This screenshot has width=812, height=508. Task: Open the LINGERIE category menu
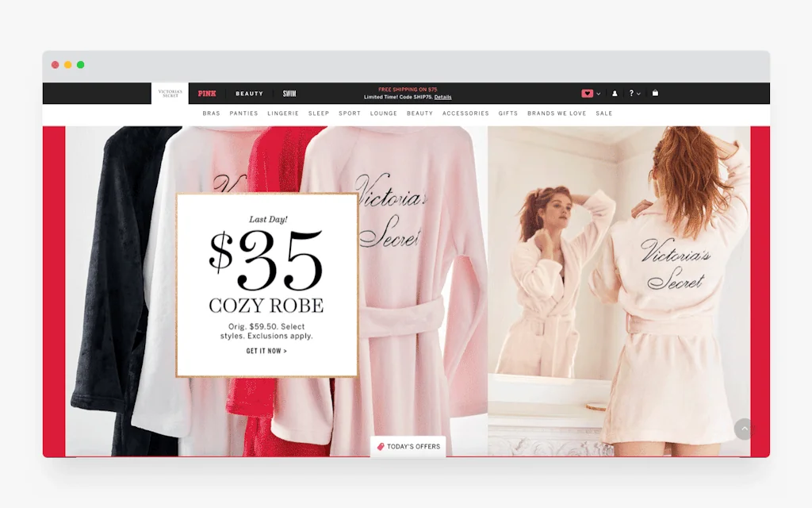283,113
